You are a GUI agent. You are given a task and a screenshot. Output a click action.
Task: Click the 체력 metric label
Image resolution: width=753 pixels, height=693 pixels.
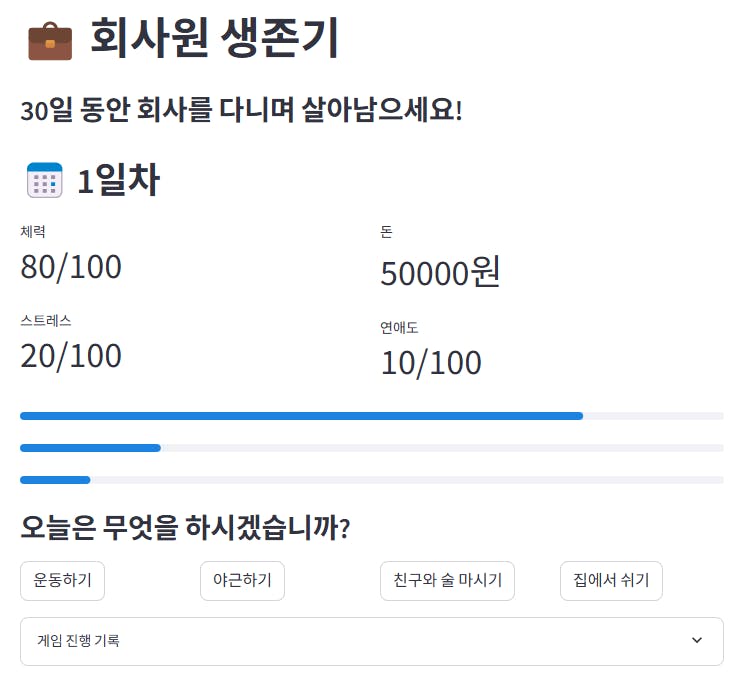pyautogui.click(x=33, y=232)
